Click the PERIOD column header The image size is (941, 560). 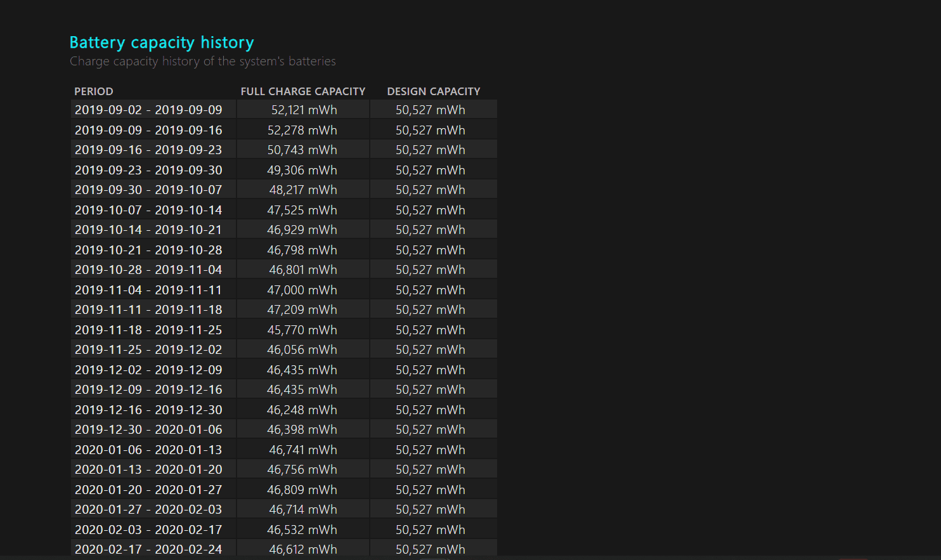click(94, 91)
